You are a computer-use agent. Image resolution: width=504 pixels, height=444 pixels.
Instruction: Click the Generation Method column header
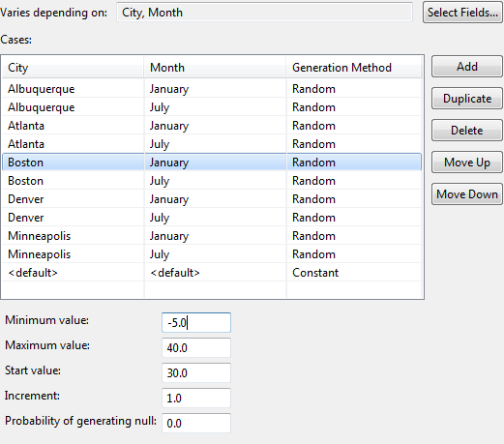tap(354, 68)
